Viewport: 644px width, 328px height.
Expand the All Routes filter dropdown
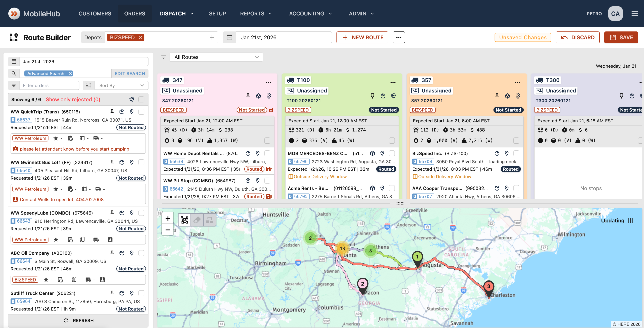[x=216, y=57]
